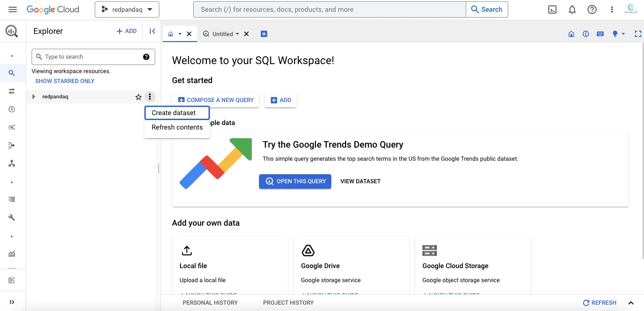
Task: Open the wrench admin sidebar icon
Action: click(x=12, y=218)
